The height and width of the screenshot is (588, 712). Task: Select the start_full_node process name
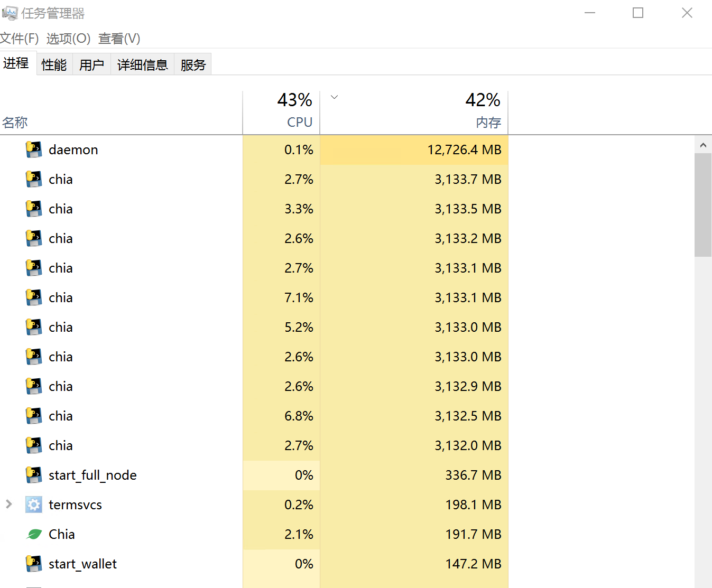(x=93, y=475)
